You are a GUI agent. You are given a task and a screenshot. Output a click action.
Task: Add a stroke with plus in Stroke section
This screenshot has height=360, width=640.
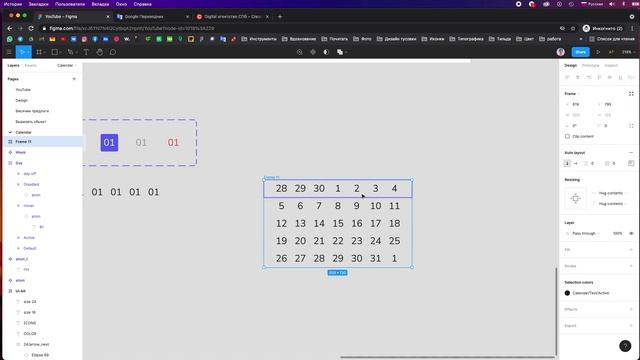631,266
